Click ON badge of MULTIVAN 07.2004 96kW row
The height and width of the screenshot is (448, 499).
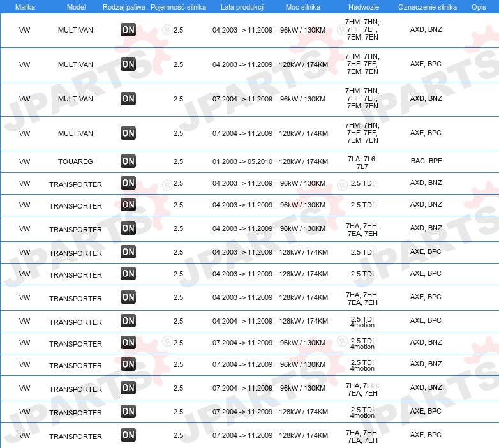pyautogui.click(x=128, y=98)
